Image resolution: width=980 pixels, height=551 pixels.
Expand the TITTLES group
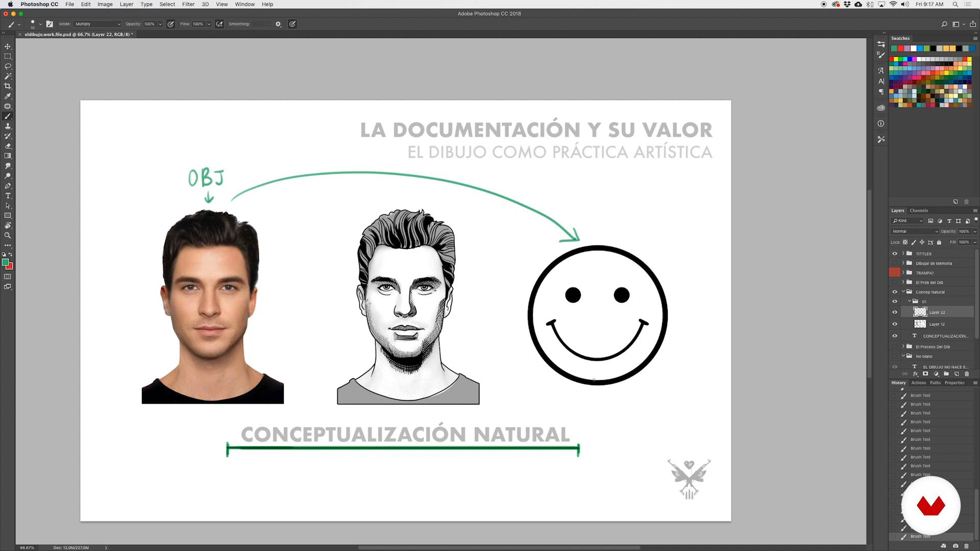click(x=903, y=254)
